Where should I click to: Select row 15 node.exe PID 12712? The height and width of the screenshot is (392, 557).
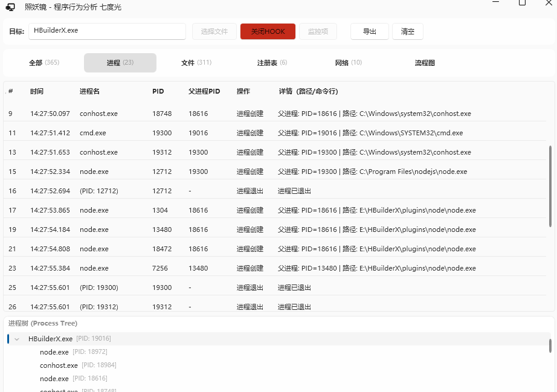tap(275, 172)
